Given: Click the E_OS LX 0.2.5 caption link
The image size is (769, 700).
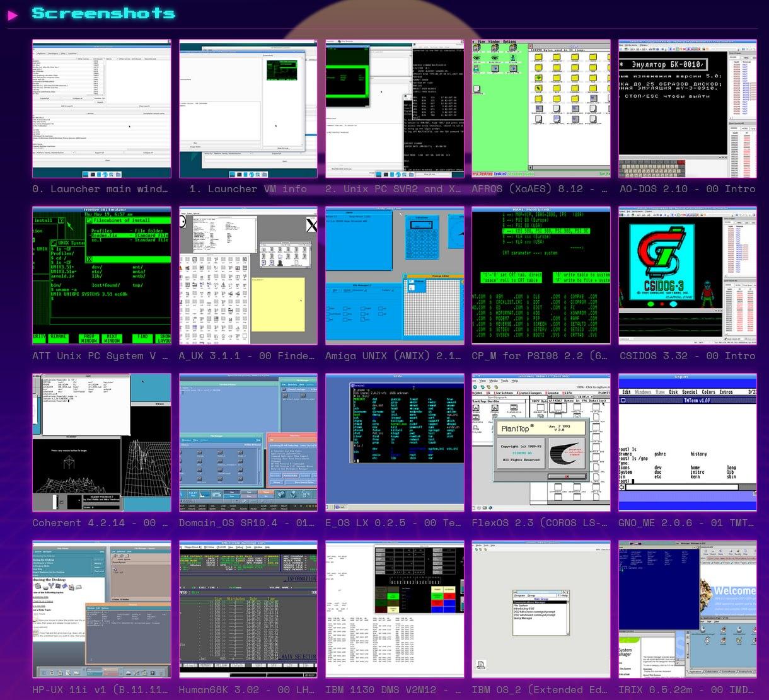Looking at the screenshot, I should [393, 523].
